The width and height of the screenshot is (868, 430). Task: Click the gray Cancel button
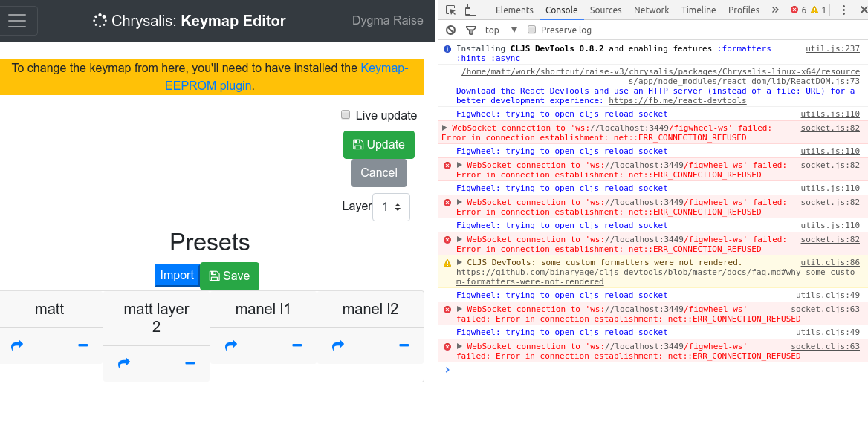pyautogui.click(x=379, y=172)
